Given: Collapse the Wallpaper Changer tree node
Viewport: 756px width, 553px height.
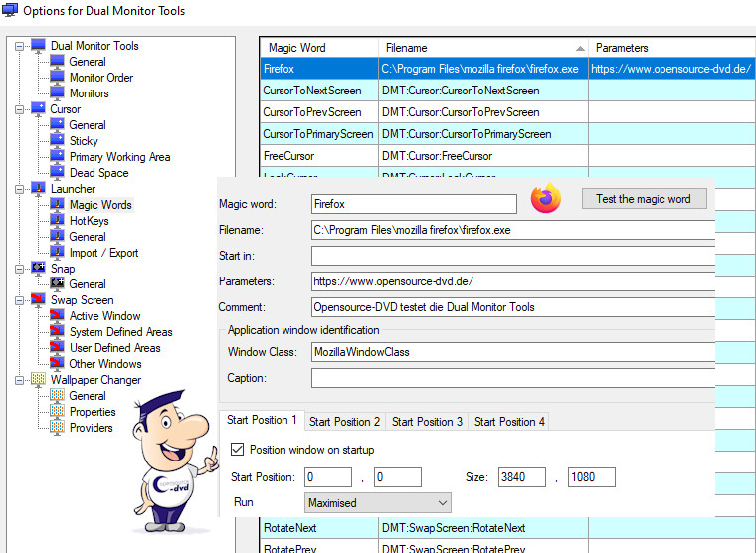Looking at the screenshot, I should pyautogui.click(x=21, y=380).
